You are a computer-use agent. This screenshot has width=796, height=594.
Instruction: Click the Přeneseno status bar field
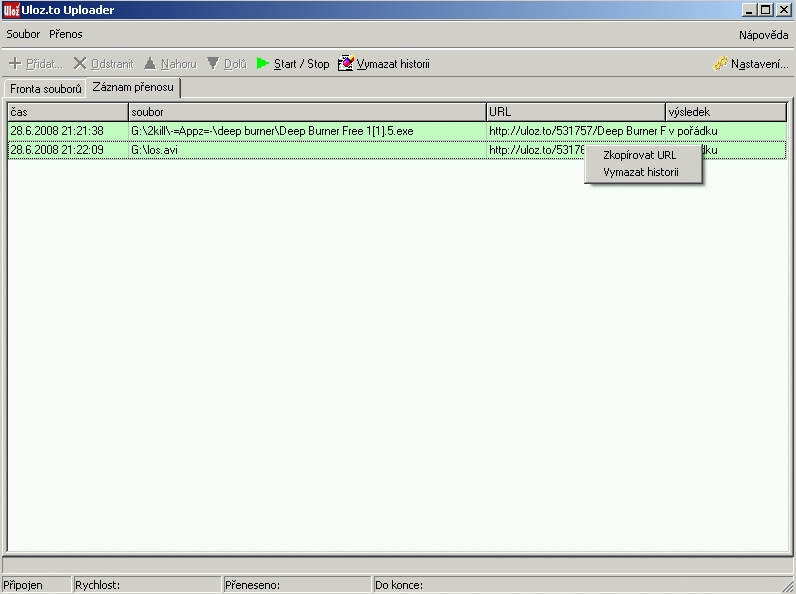[297, 585]
